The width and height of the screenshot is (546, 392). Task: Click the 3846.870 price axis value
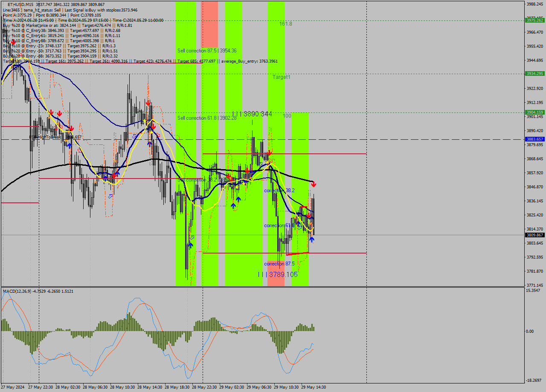[535, 187]
